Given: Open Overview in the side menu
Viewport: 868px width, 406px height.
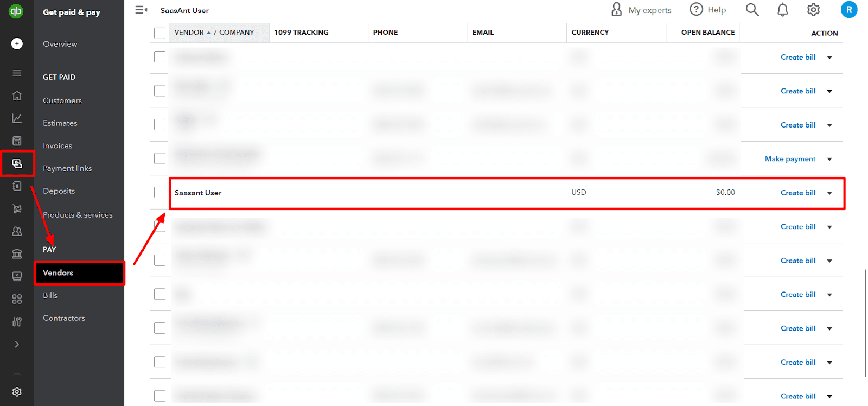Looking at the screenshot, I should pos(60,44).
